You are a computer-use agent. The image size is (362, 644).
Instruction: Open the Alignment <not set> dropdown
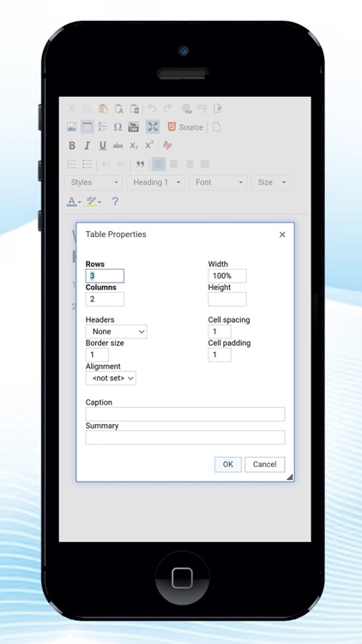pos(111,379)
